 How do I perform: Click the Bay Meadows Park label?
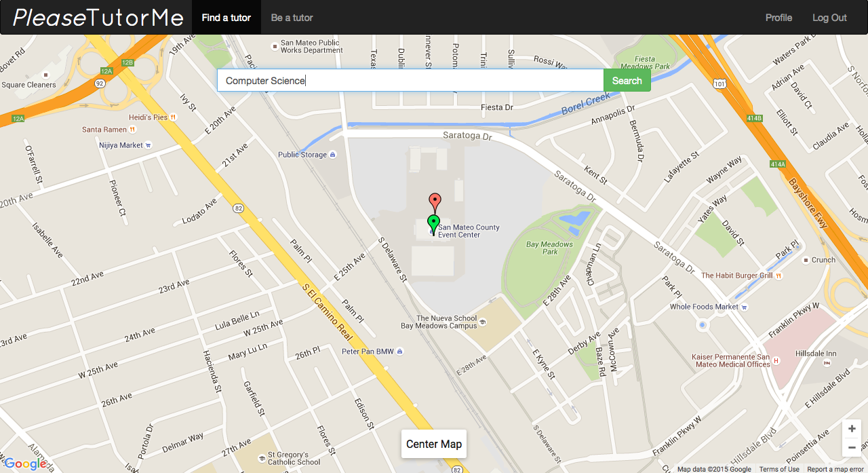coord(550,248)
